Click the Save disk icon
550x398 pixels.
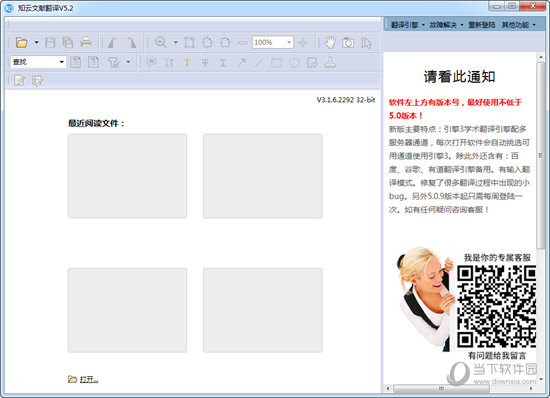[50, 43]
